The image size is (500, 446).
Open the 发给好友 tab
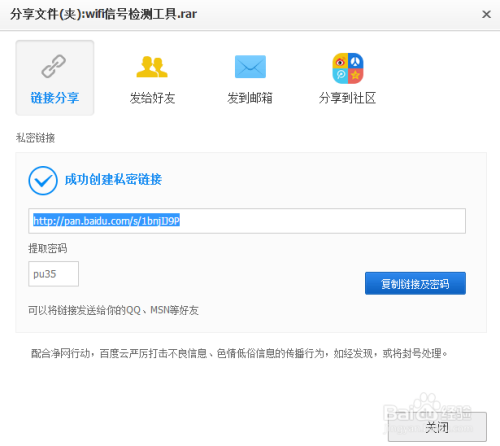pos(152,78)
